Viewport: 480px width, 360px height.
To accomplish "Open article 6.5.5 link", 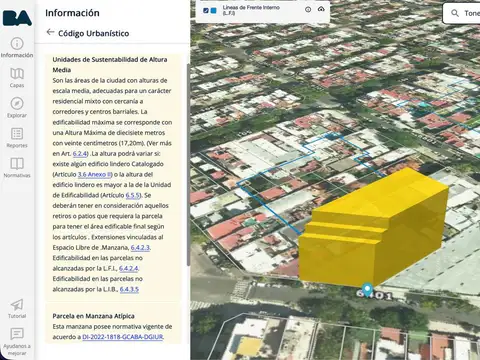I will tap(133, 195).
